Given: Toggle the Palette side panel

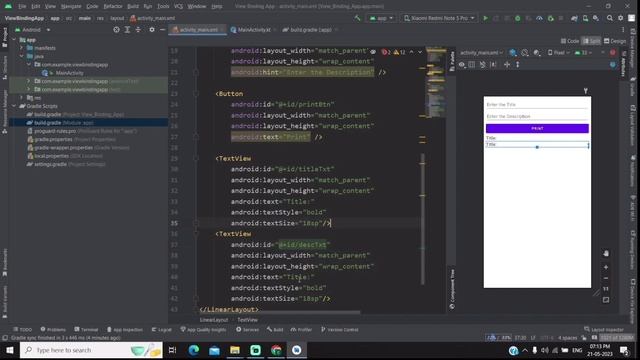Looking at the screenshot, I should click(452, 61).
